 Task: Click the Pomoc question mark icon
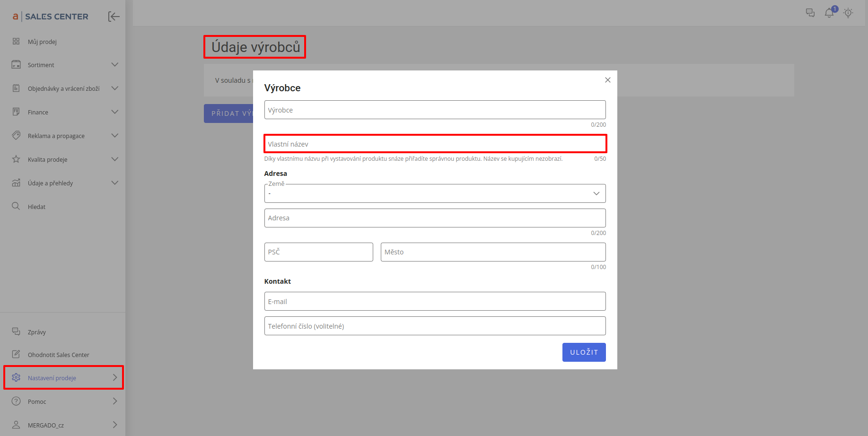[16, 401]
